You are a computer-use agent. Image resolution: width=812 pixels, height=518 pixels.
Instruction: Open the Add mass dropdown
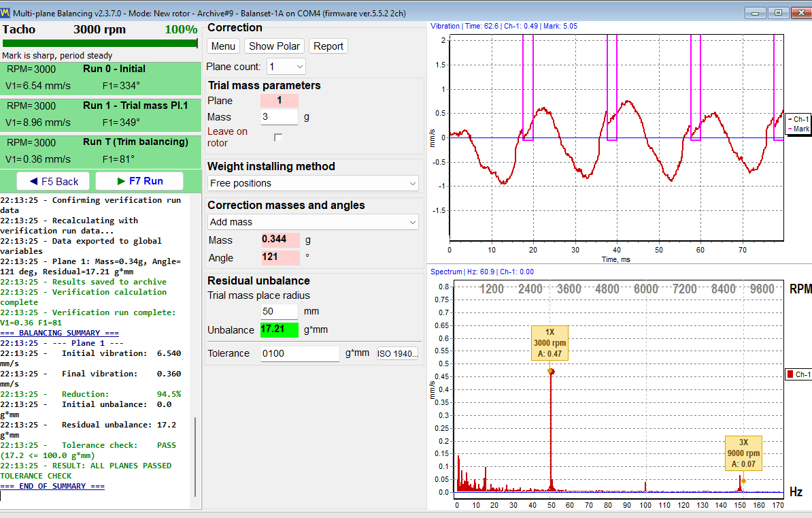click(313, 222)
